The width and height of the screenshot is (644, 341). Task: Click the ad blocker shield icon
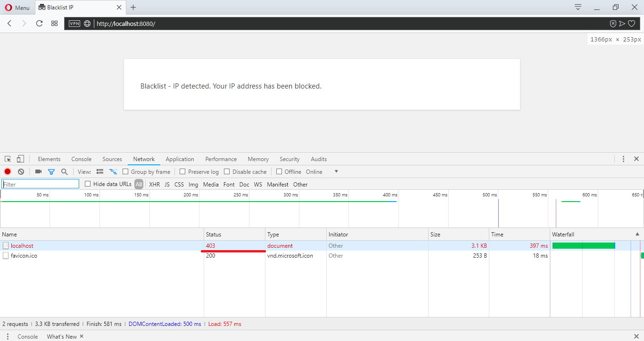[x=613, y=24]
